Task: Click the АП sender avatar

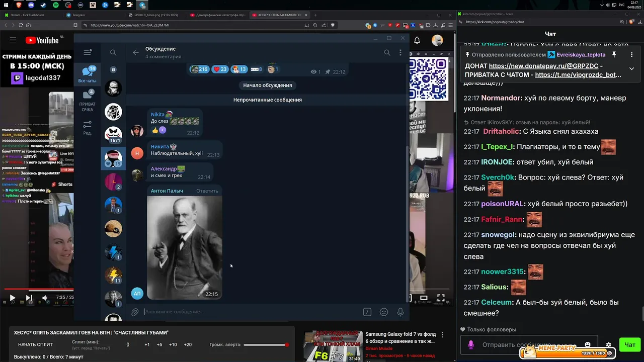Action: point(137,293)
